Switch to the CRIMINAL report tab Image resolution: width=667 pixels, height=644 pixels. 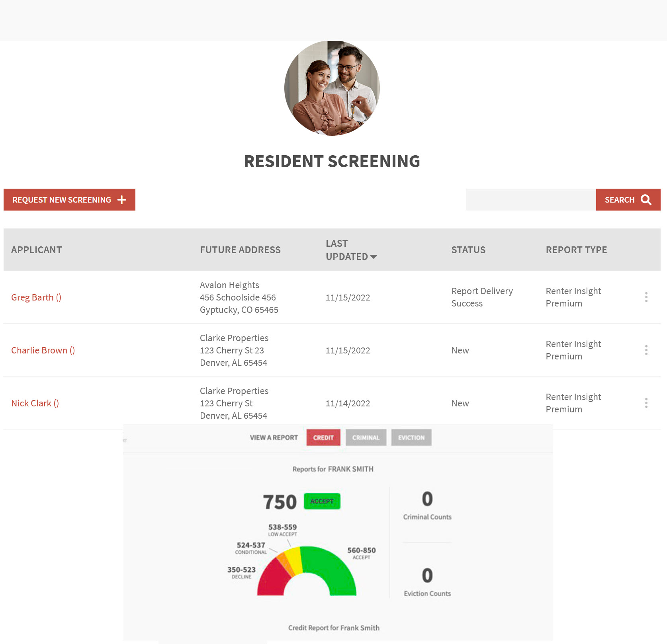[366, 437]
